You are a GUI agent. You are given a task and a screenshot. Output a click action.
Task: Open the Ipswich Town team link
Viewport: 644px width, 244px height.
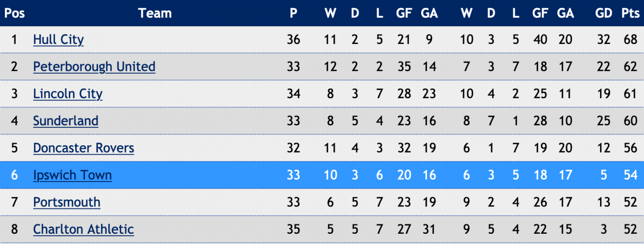coord(72,175)
